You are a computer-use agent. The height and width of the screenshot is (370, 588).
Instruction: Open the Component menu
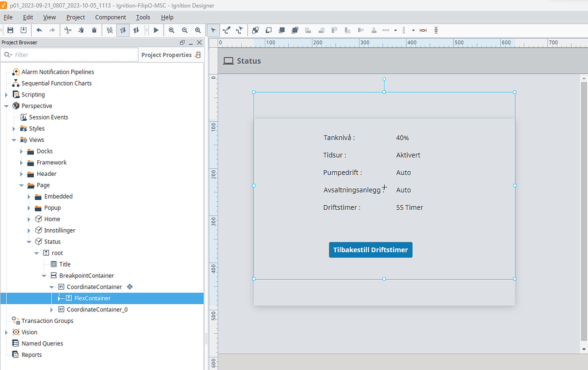coord(109,17)
